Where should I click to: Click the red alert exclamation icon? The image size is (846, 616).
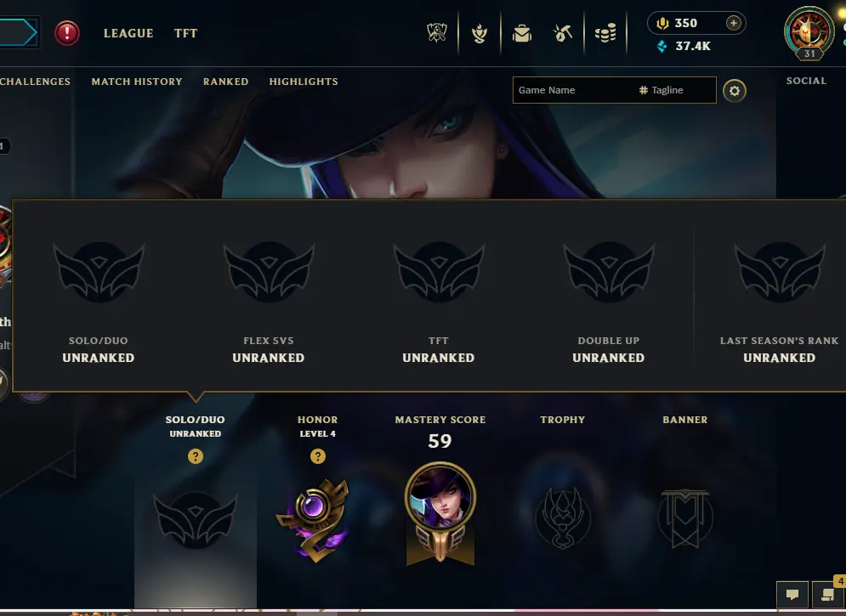pos(67,33)
